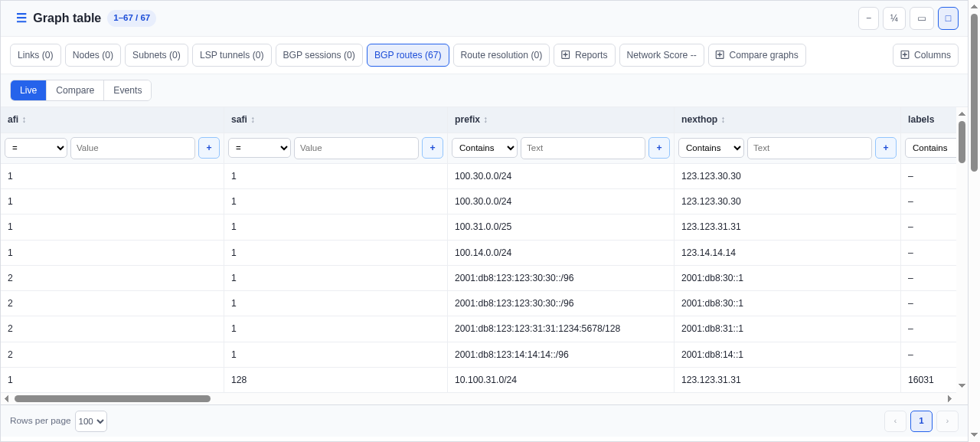This screenshot has height=442, width=980.
Task: Open the hamburger menu beside Graph table
Action: (x=21, y=18)
